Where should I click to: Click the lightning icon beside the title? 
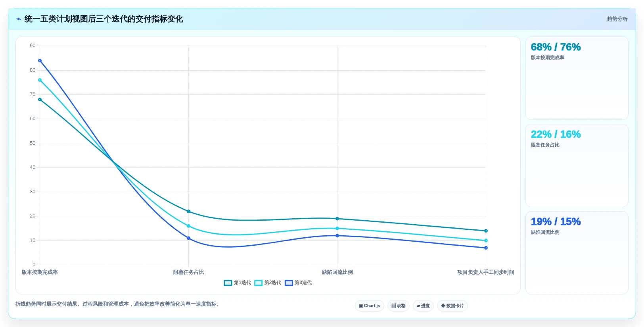[x=18, y=19]
